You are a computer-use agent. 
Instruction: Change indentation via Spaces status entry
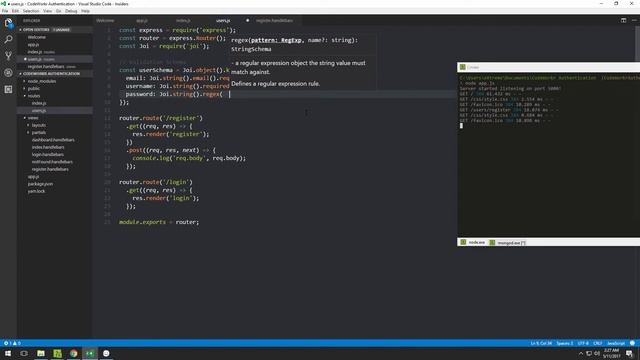(564, 343)
